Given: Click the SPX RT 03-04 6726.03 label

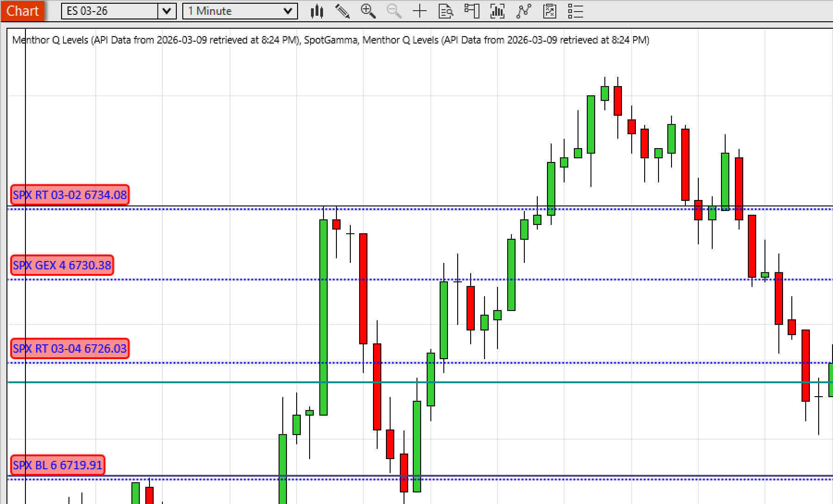Looking at the screenshot, I should 70,348.
